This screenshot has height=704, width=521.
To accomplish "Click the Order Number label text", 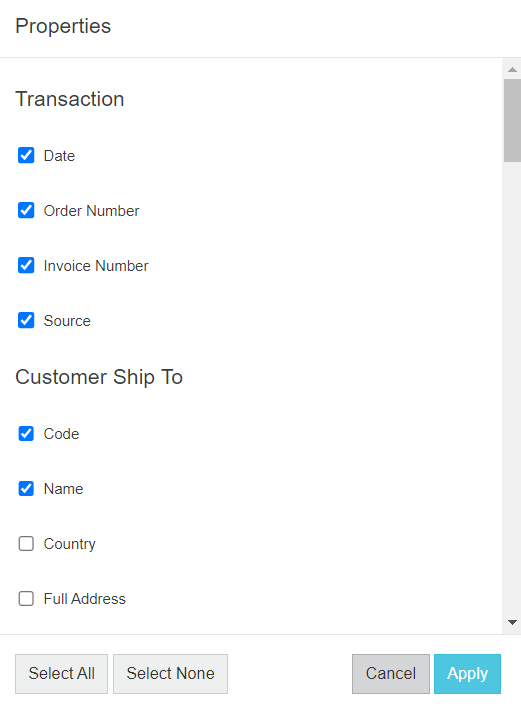I will coord(91,211).
